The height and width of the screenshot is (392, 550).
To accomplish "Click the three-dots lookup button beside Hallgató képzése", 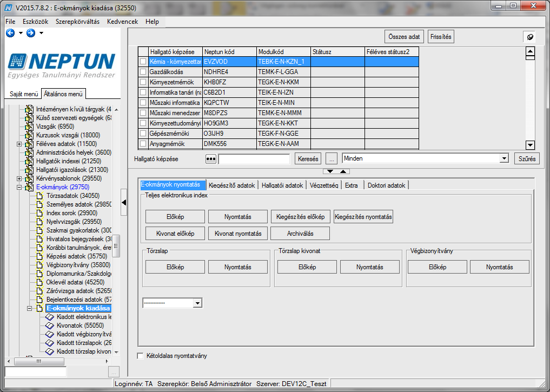I will tap(211, 159).
